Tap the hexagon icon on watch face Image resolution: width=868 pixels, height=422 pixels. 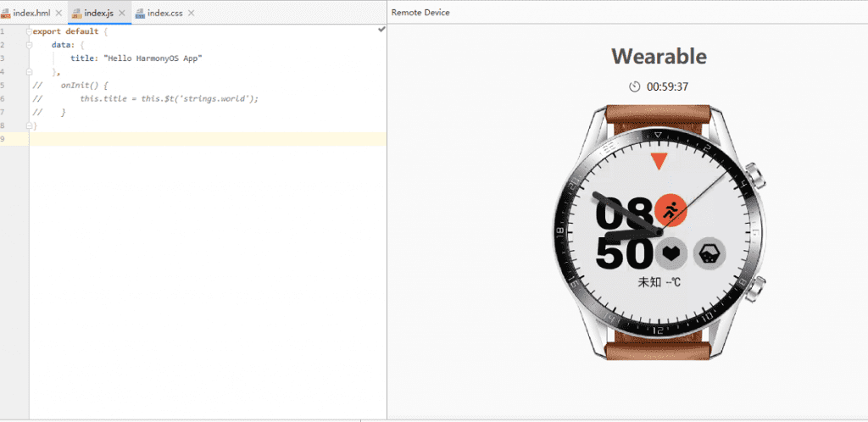pos(709,254)
